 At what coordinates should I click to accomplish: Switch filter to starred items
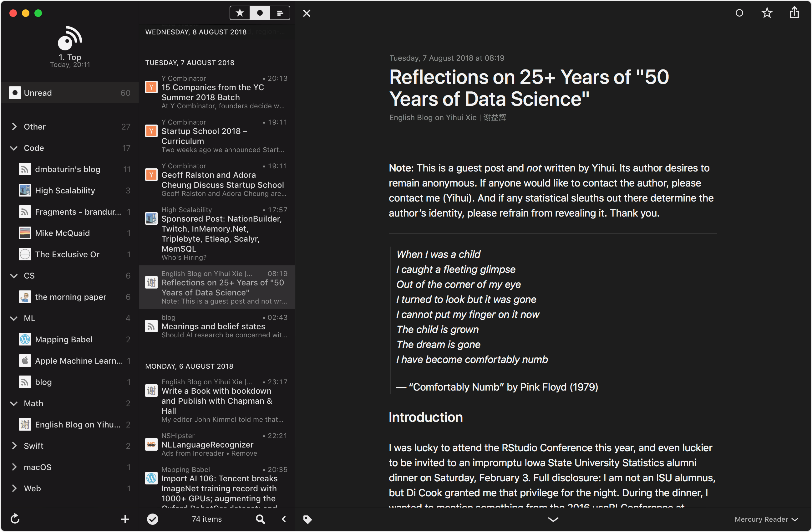point(240,13)
